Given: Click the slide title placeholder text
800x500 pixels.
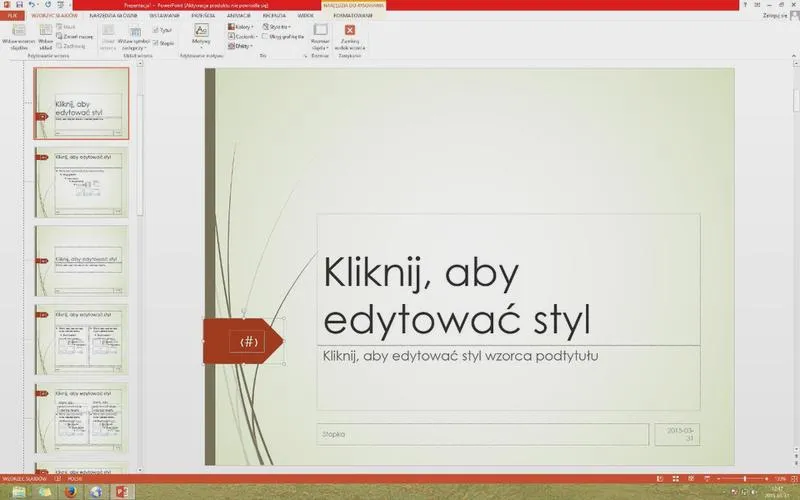Looking at the screenshot, I should (457, 296).
